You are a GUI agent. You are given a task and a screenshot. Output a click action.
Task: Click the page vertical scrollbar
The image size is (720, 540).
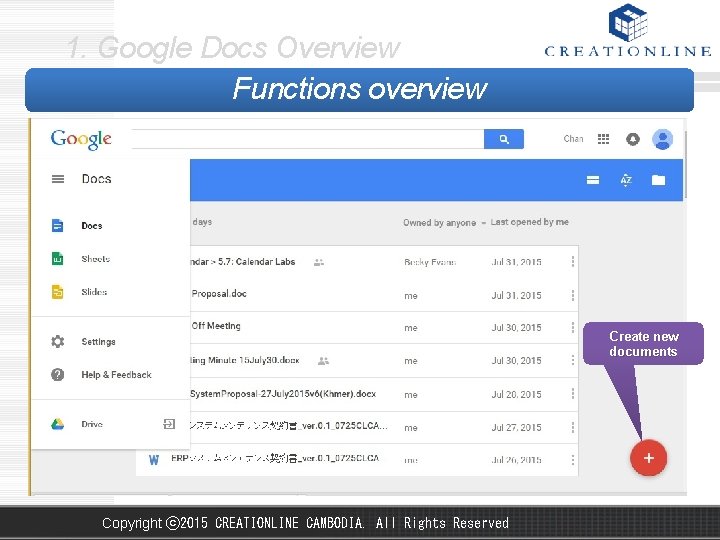click(685, 164)
